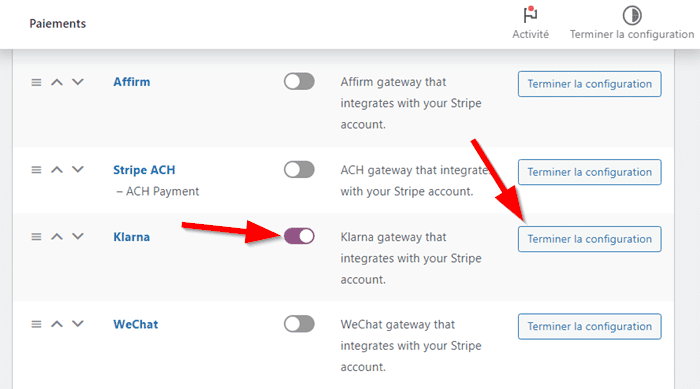Click the drag handle for WeChat
This screenshot has height=389, width=700.
(36, 324)
